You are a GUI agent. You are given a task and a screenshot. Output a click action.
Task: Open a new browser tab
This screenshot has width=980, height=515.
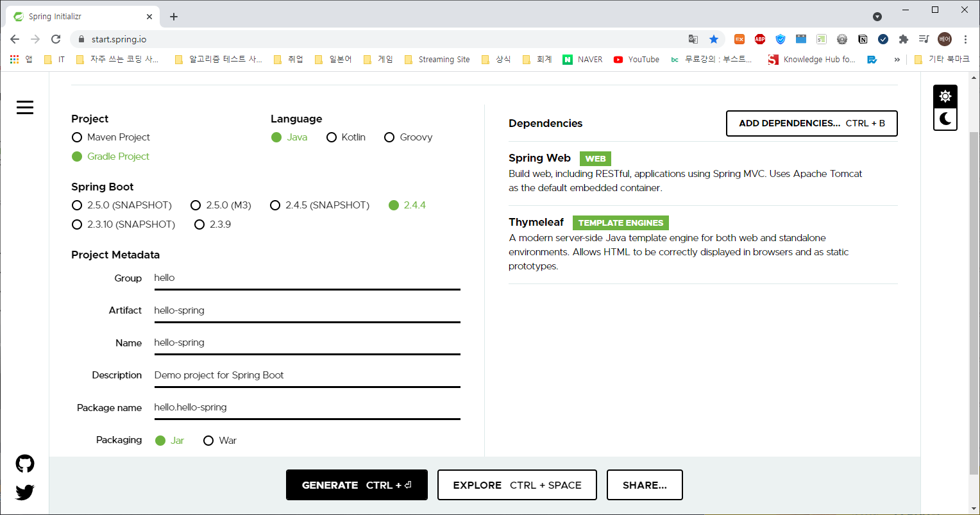pyautogui.click(x=174, y=17)
